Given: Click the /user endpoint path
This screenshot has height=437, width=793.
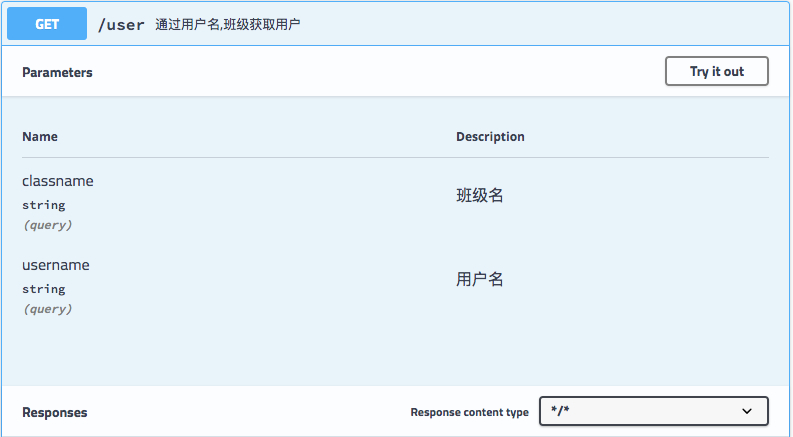Looking at the screenshot, I should (120, 25).
